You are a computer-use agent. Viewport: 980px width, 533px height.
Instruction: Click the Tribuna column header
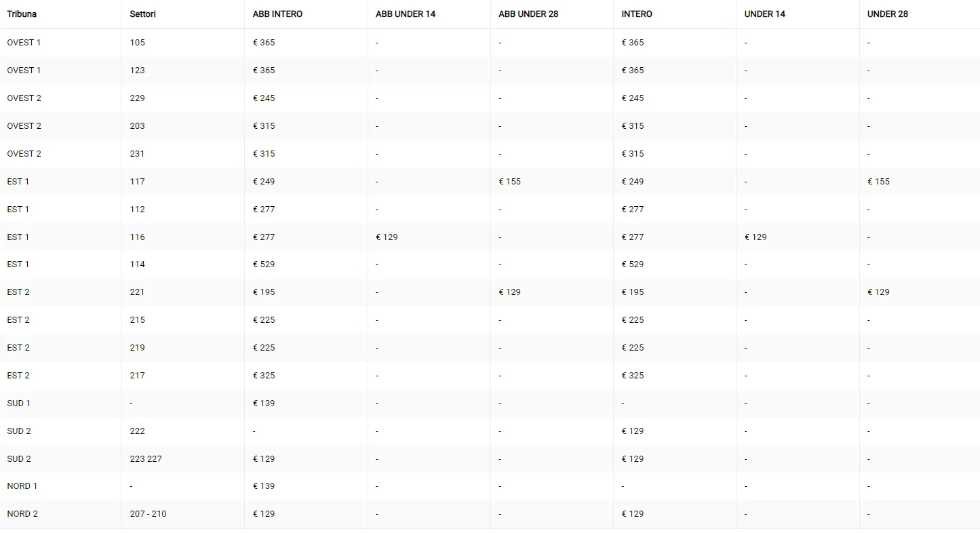(22, 14)
